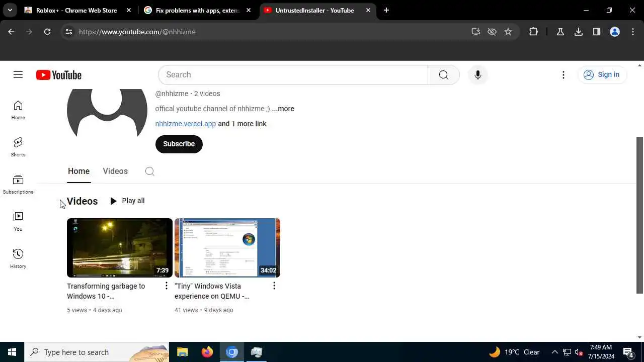Expand channel description with ...more
Screen dimensions: 644x362
(x=283, y=109)
